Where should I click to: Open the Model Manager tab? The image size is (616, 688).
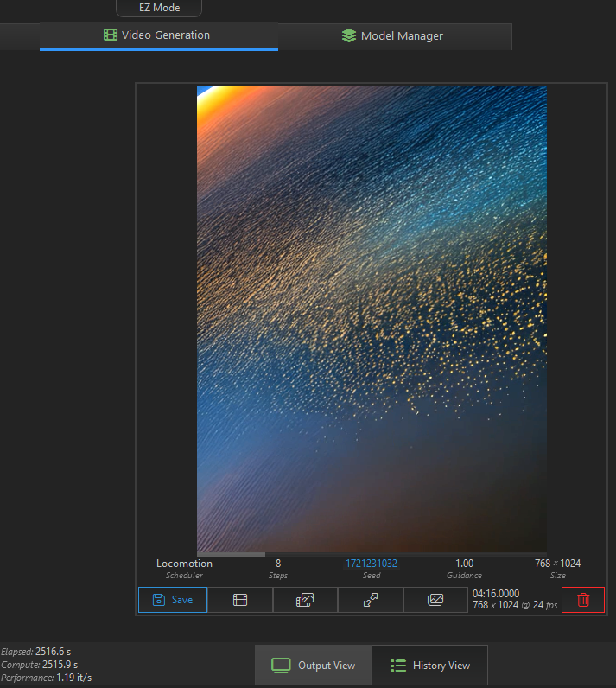395,36
